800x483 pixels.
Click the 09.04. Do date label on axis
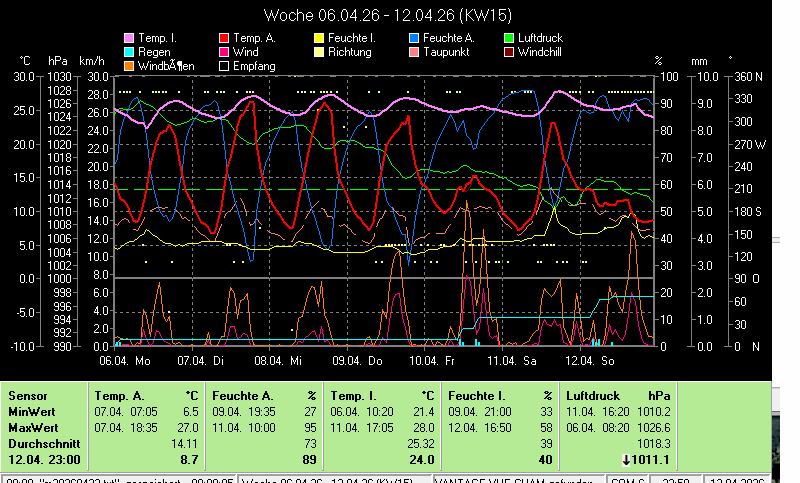(358, 361)
